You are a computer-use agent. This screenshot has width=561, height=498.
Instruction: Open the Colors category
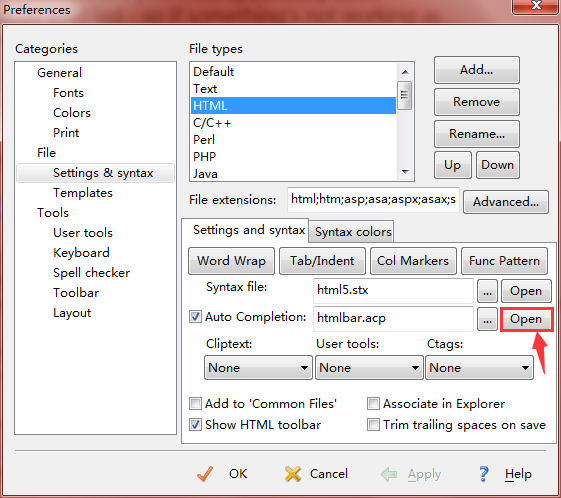pyautogui.click(x=72, y=113)
